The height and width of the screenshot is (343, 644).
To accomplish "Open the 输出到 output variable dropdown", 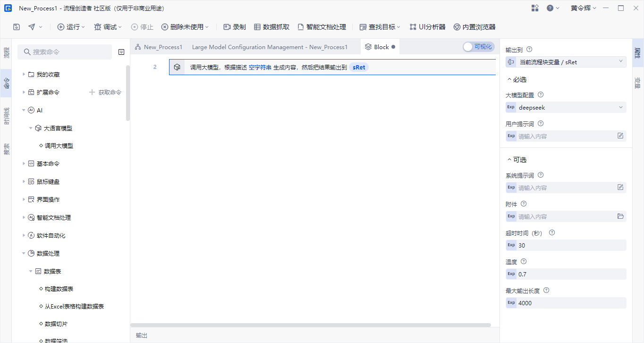I will pos(565,61).
